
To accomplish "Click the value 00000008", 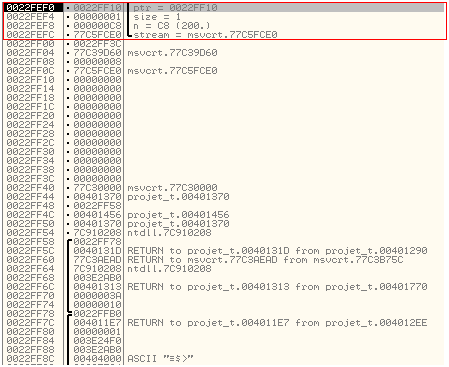I will coord(97,62).
